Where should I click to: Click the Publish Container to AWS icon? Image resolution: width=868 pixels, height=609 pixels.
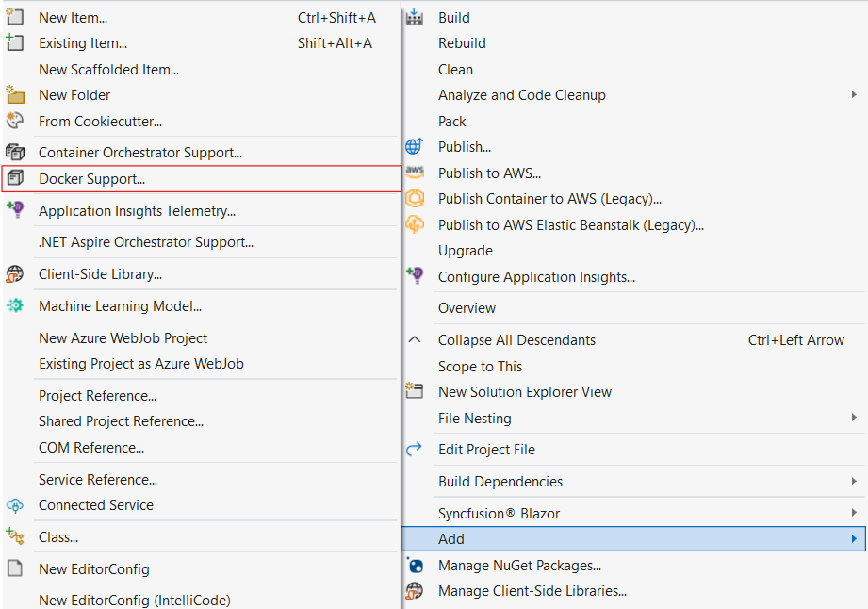414,198
